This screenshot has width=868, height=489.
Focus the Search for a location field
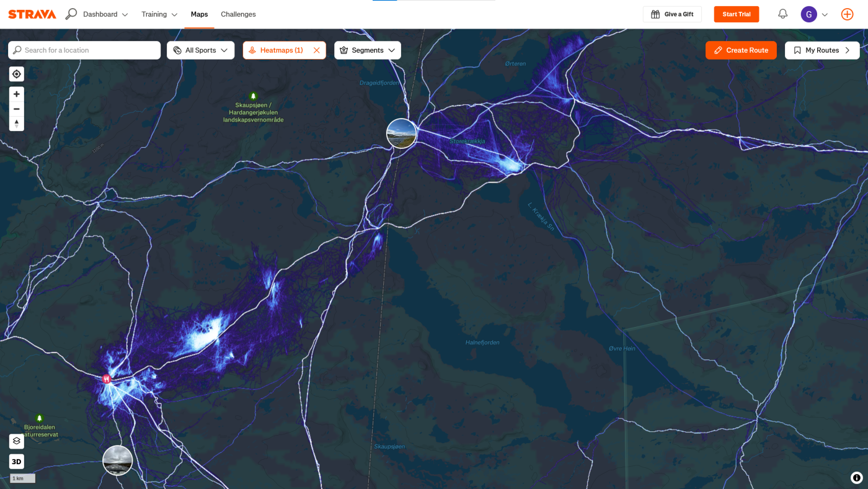pyautogui.click(x=90, y=50)
